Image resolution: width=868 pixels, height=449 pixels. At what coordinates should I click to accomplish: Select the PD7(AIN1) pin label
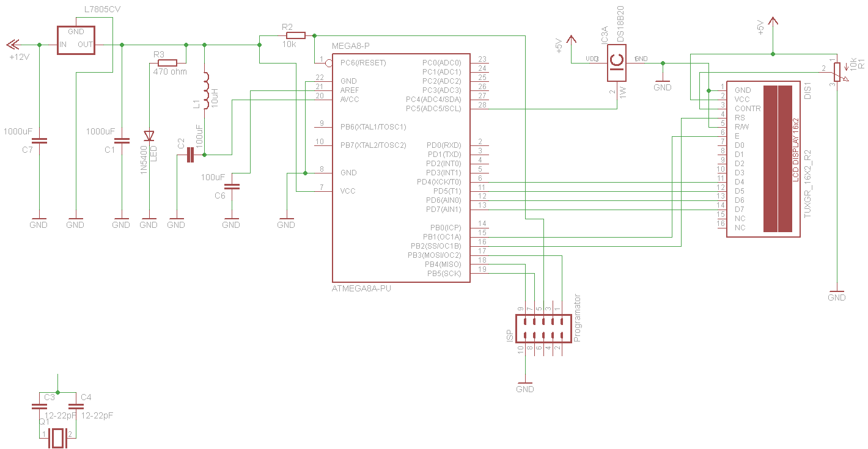(444, 210)
